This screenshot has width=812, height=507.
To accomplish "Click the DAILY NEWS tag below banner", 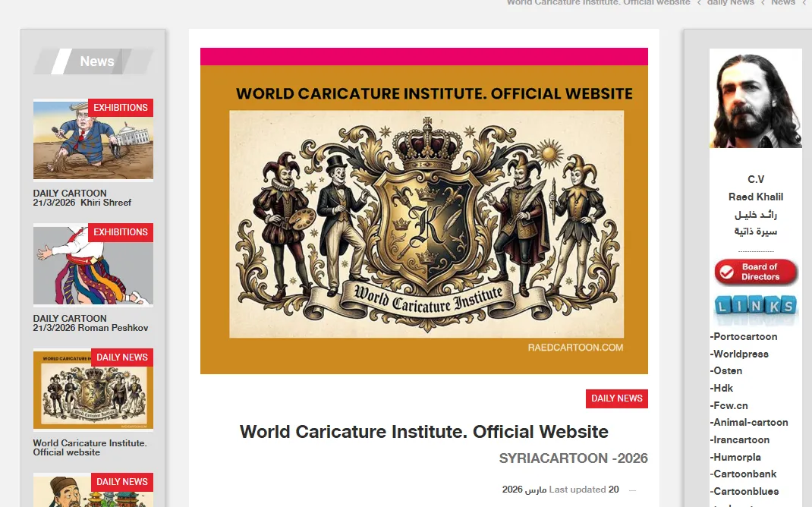I will [617, 398].
